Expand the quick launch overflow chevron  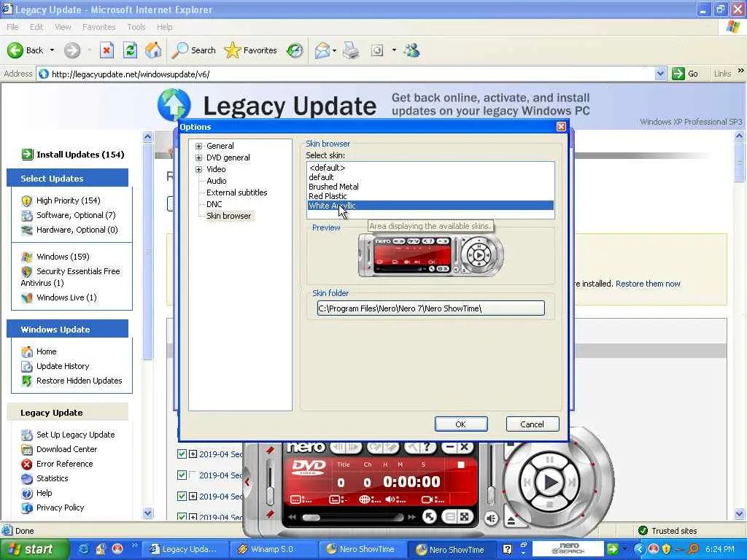(134, 545)
